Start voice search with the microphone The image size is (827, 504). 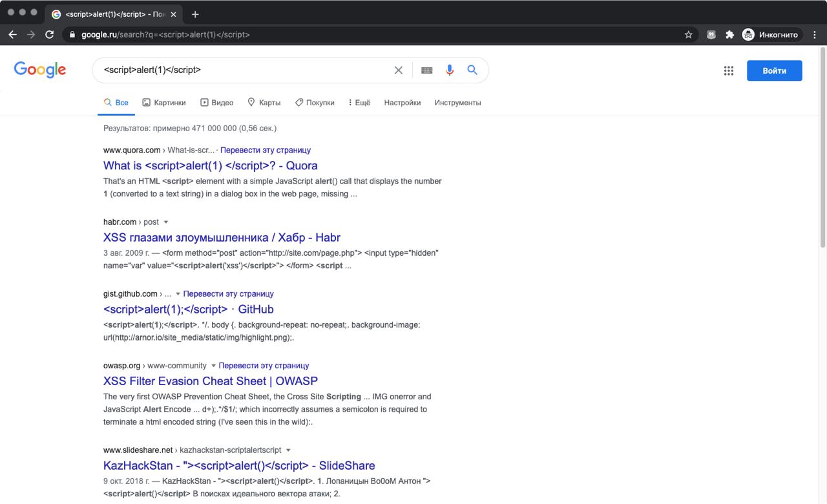coord(450,70)
